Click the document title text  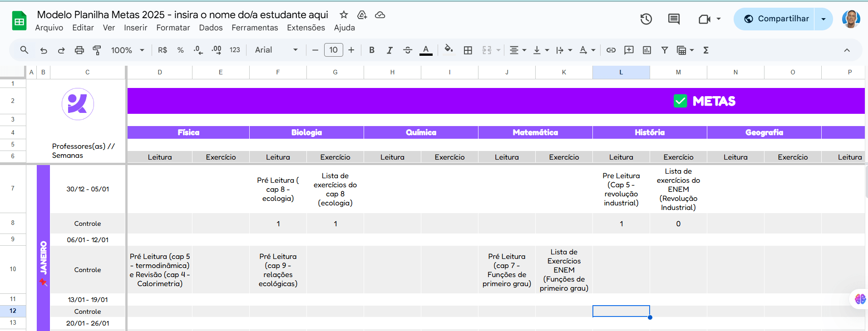(182, 15)
